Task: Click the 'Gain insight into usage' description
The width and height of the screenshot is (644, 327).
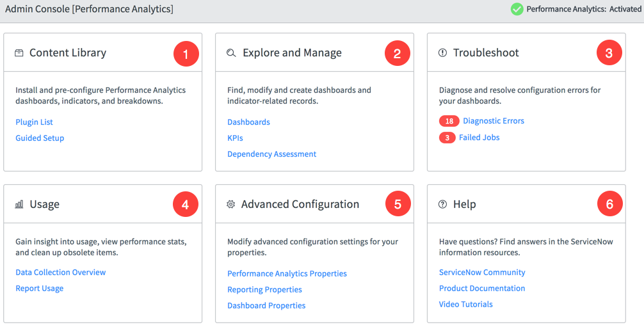Action: pyautogui.click(x=101, y=247)
